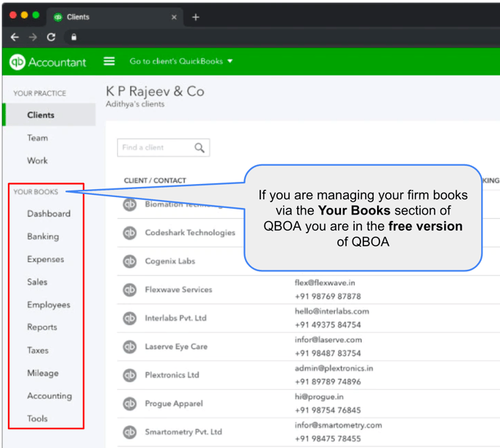Open Expenses under Your Books

click(x=46, y=259)
